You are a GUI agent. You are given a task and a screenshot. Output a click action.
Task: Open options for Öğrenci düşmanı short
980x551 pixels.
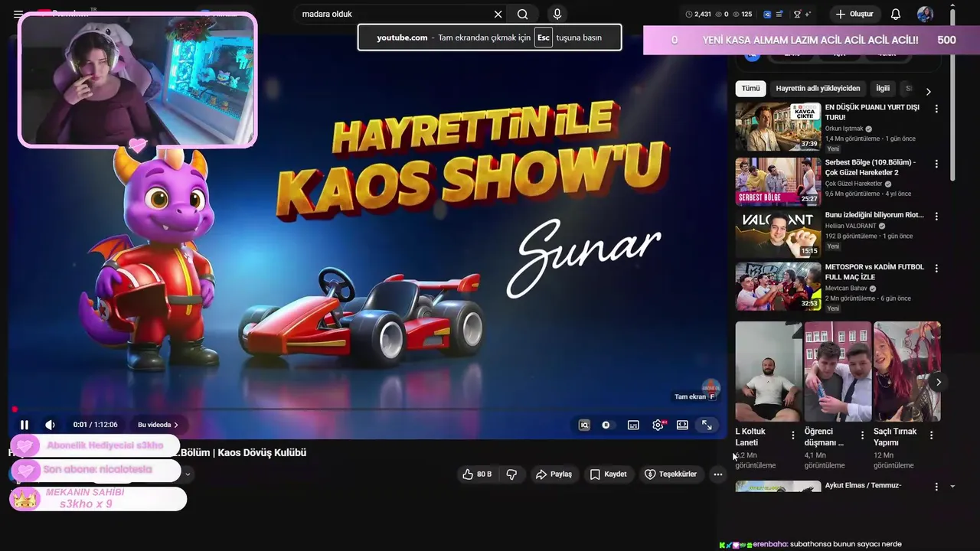(x=862, y=435)
